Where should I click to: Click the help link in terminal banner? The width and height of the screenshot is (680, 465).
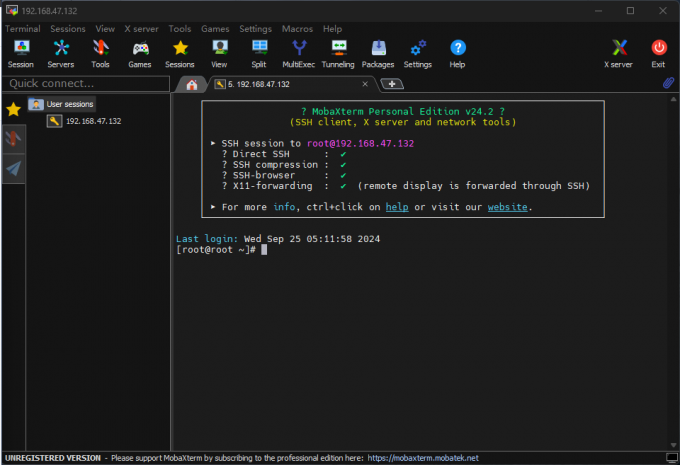point(397,207)
